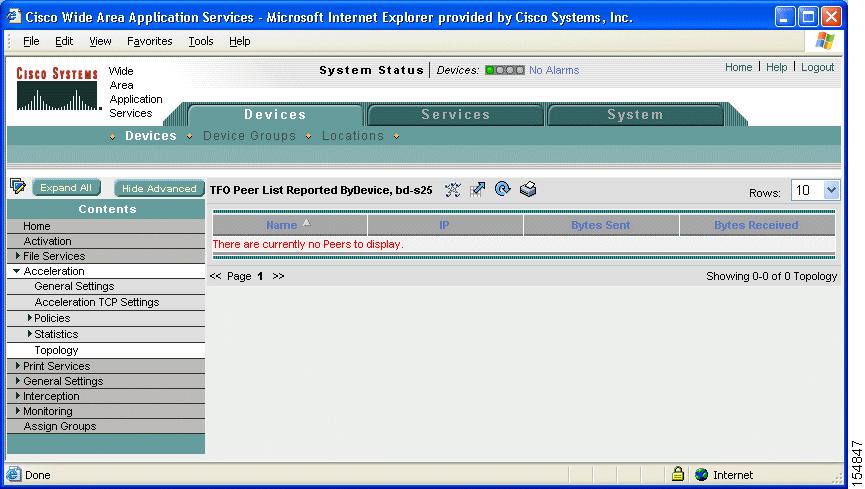Open the Tools menu
Image resolution: width=865 pixels, height=489 pixels.
201,41
